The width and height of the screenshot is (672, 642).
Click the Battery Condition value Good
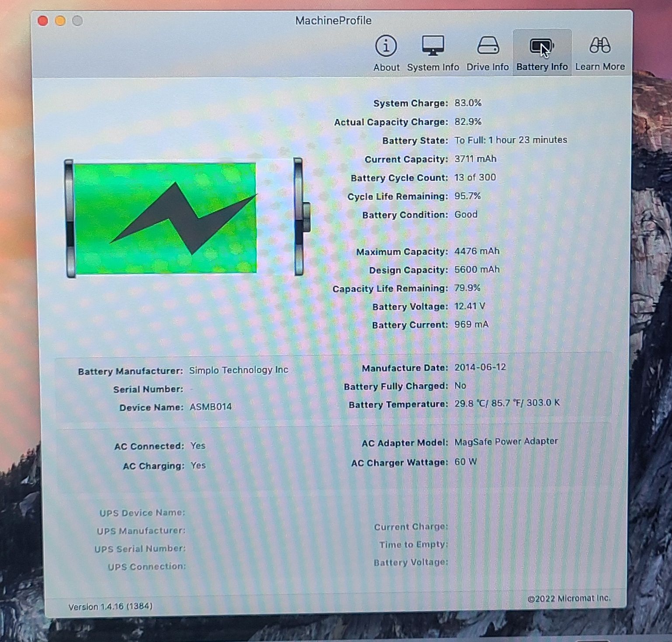(x=465, y=215)
